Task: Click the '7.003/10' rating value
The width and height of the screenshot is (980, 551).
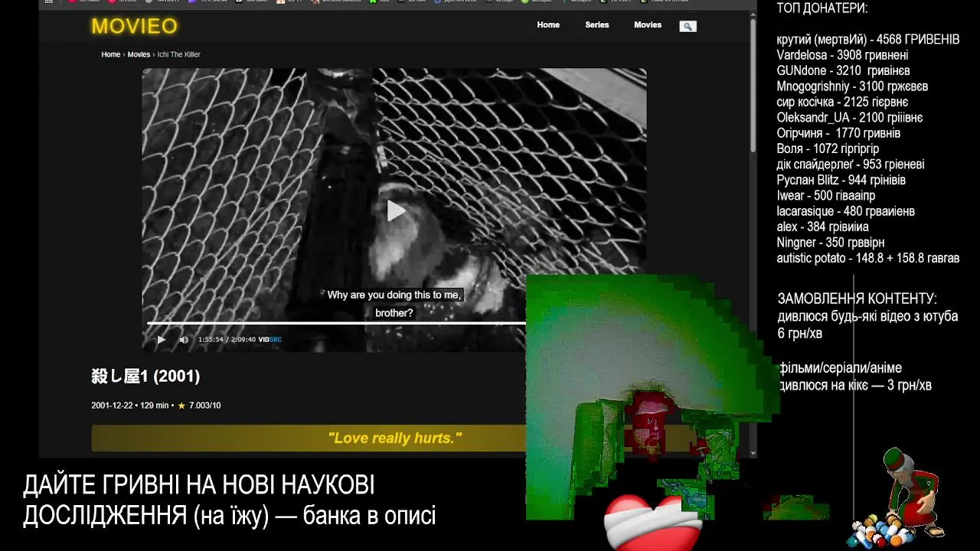Action: coord(204,406)
